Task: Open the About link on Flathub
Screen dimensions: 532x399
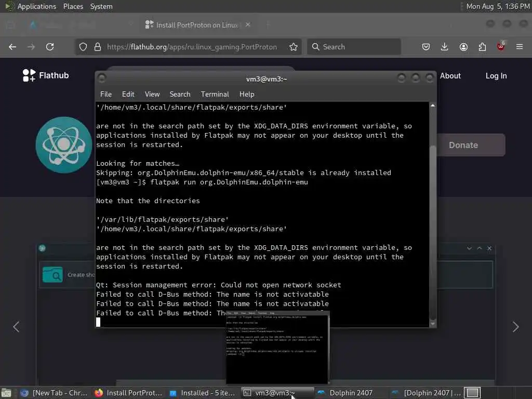Action: click(x=450, y=76)
